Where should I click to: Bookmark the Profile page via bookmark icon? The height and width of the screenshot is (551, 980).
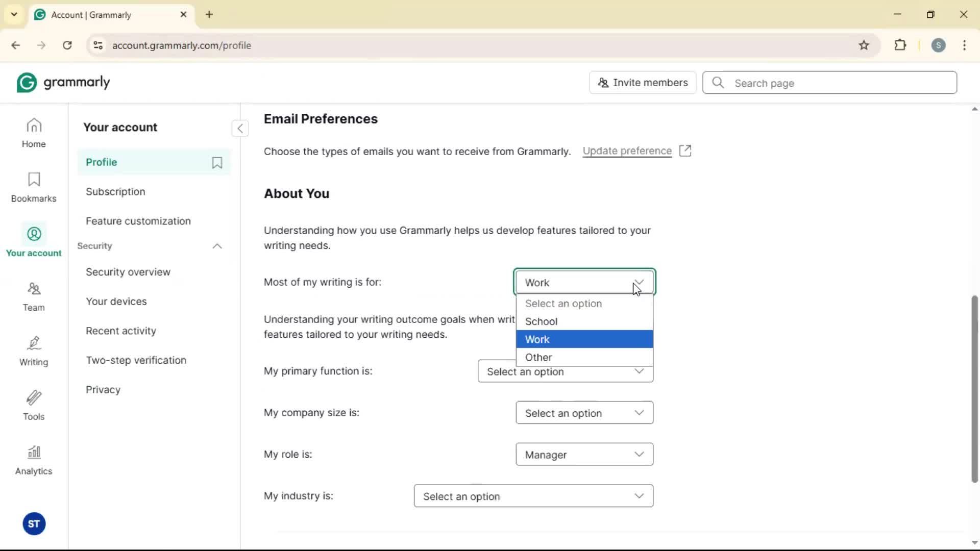click(217, 162)
